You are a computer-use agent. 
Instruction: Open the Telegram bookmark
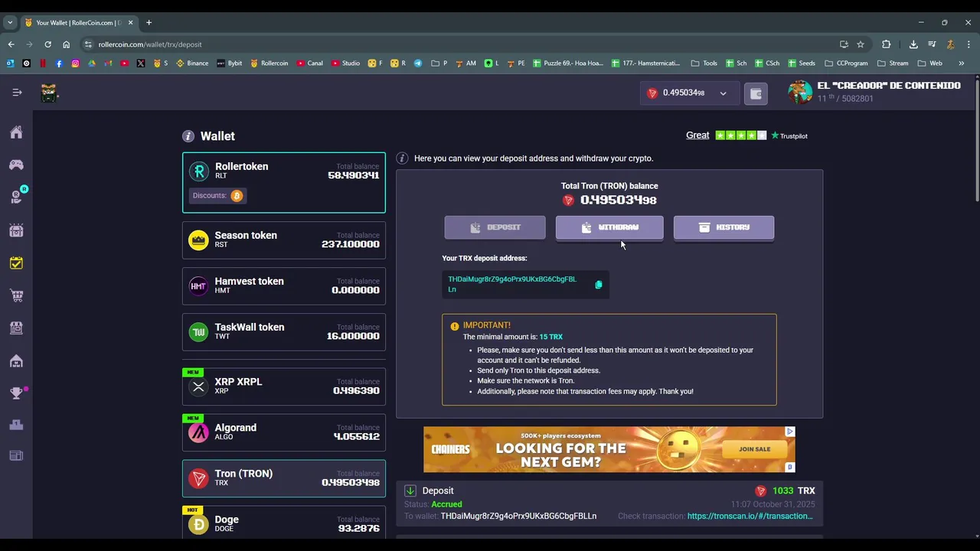tap(418, 64)
